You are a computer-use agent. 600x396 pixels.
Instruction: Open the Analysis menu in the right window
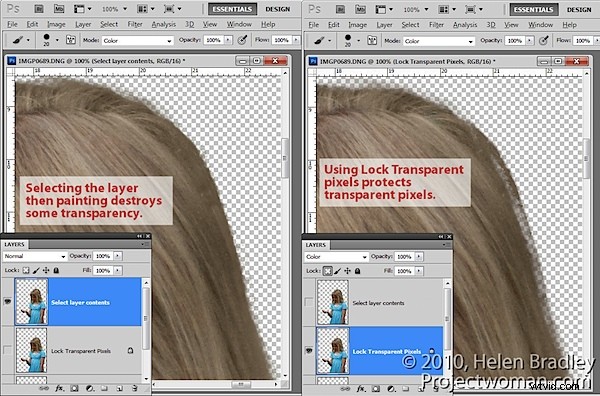tap(465, 25)
